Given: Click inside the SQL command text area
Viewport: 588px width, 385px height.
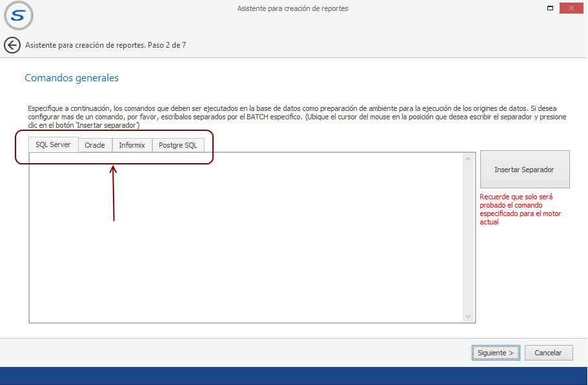Looking at the screenshot, I should click(x=245, y=237).
